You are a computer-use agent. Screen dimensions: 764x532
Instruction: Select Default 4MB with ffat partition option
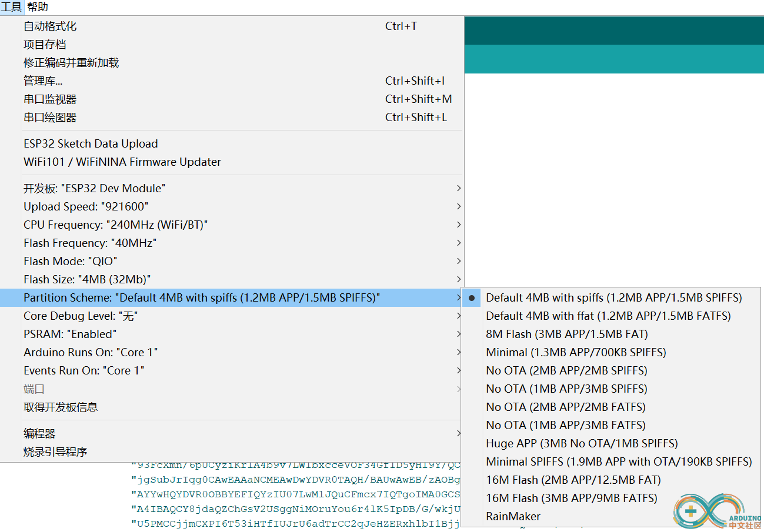tap(611, 316)
